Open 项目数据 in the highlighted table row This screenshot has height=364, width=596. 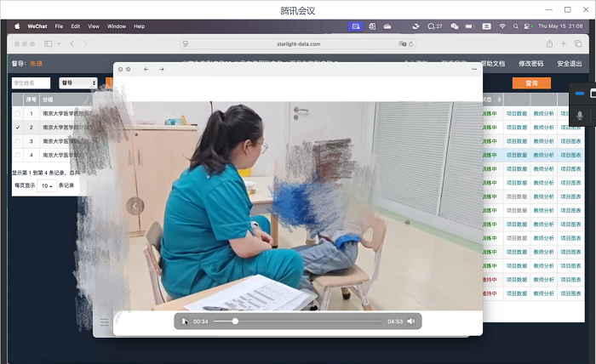[517, 156]
